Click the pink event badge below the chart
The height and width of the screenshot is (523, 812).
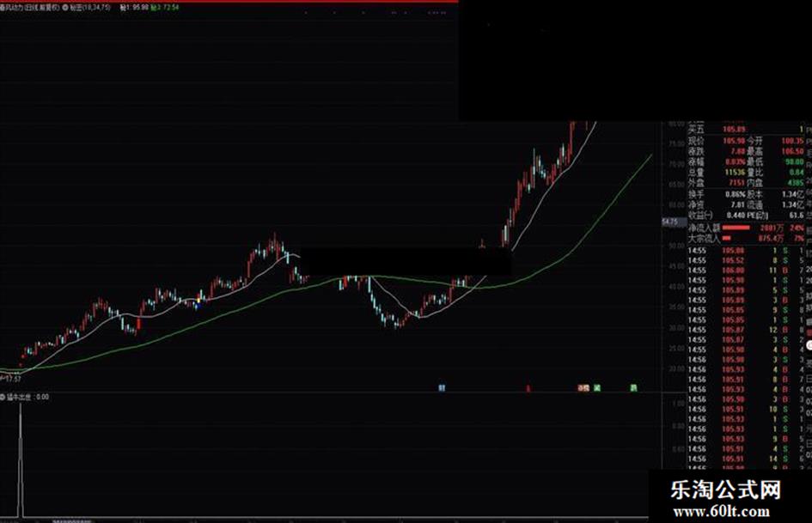583,388
